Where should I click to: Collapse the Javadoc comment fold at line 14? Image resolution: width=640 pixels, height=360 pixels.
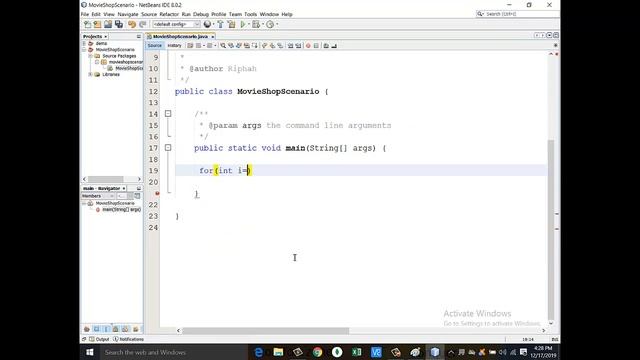(x=168, y=114)
